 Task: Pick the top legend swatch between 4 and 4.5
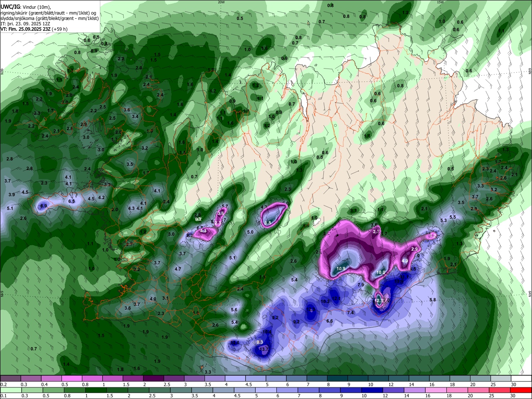[x=235, y=378]
